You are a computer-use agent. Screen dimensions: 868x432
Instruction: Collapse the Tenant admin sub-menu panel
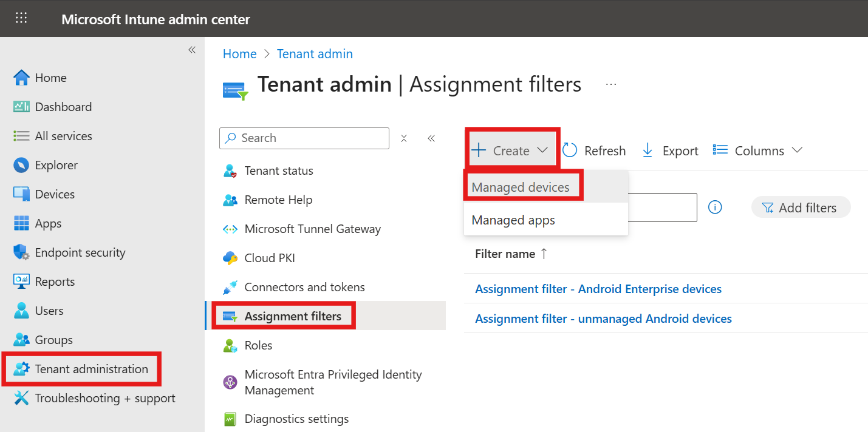tap(431, 138)
